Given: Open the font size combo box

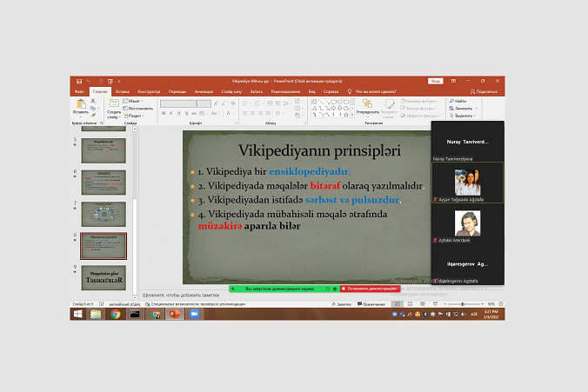Looking at the screenshot, I should coord(204,103).
